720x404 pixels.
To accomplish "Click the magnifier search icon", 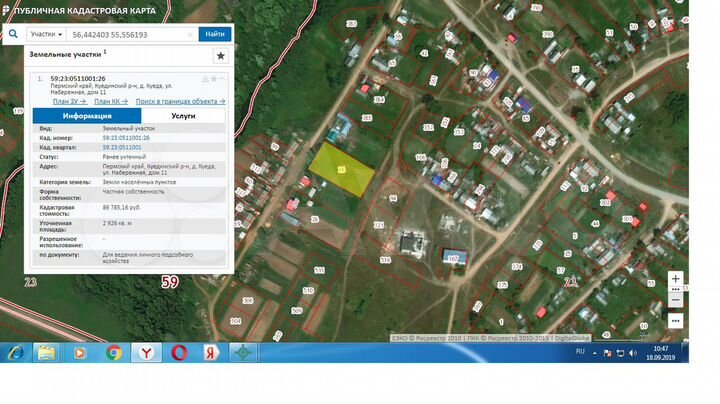I will (13, 33).
